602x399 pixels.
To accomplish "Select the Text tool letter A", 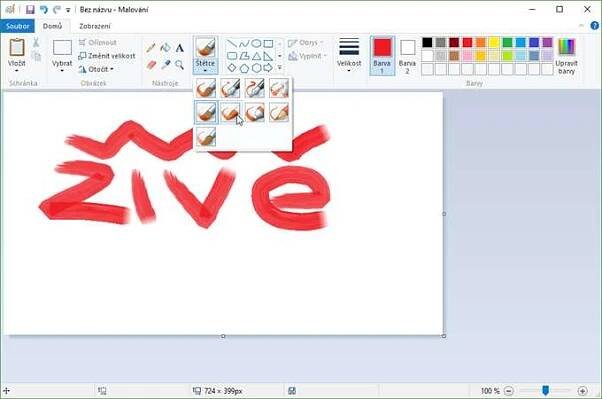I will pyautogui.click(x=179, y=48).
